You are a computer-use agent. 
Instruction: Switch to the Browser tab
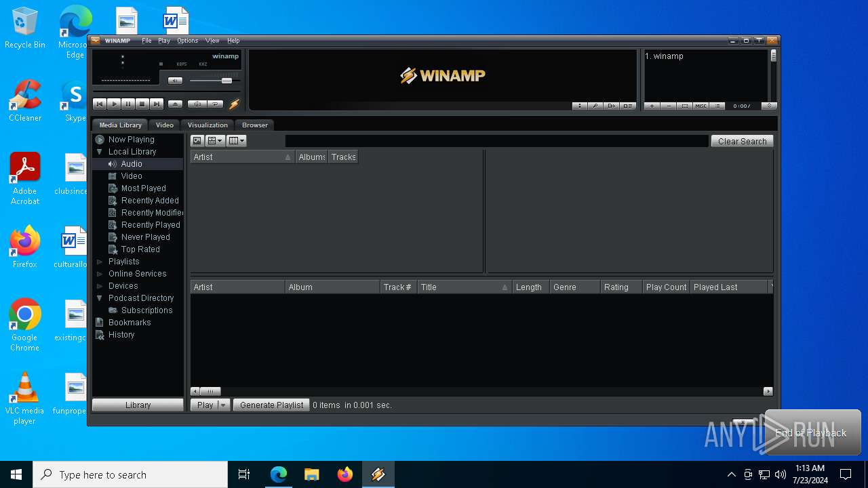(255, 125)
